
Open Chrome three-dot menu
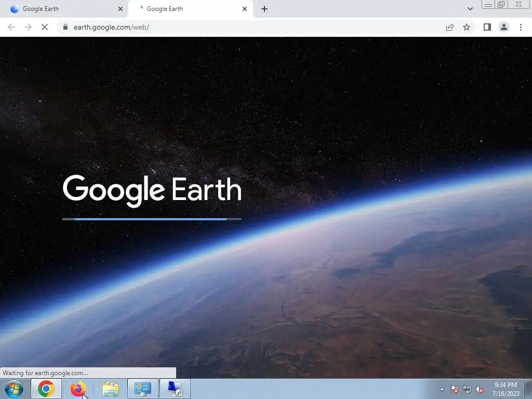[521, 27]
